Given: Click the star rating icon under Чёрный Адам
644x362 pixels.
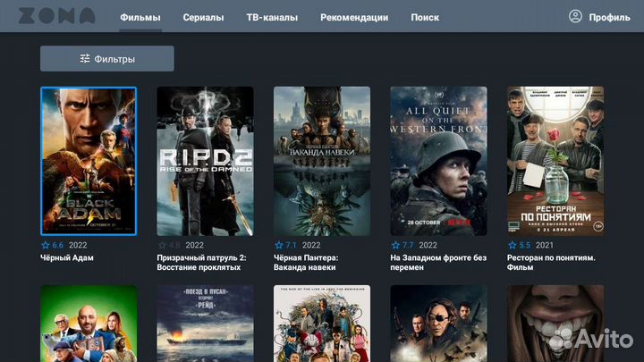Looking at the screenshot, I should pyautogui.click(x=46, y=245).
